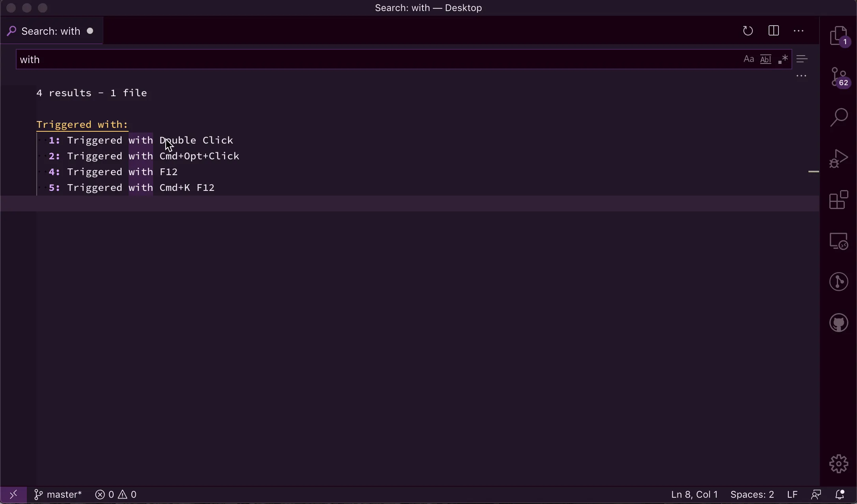Open the Search view in activity bar
The image size is (857, 504).
pos(838,118)
